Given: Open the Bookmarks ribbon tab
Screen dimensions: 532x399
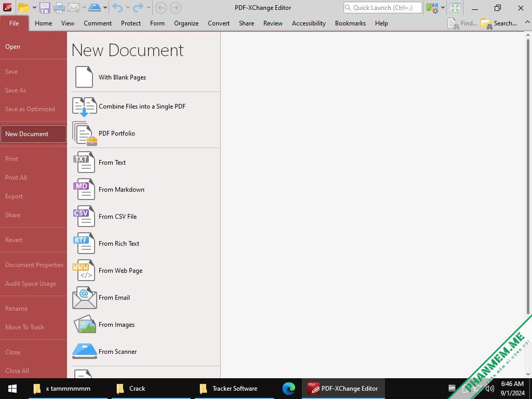Looking at the screenshot, I should pyautogui.click(x=351, y=23).
